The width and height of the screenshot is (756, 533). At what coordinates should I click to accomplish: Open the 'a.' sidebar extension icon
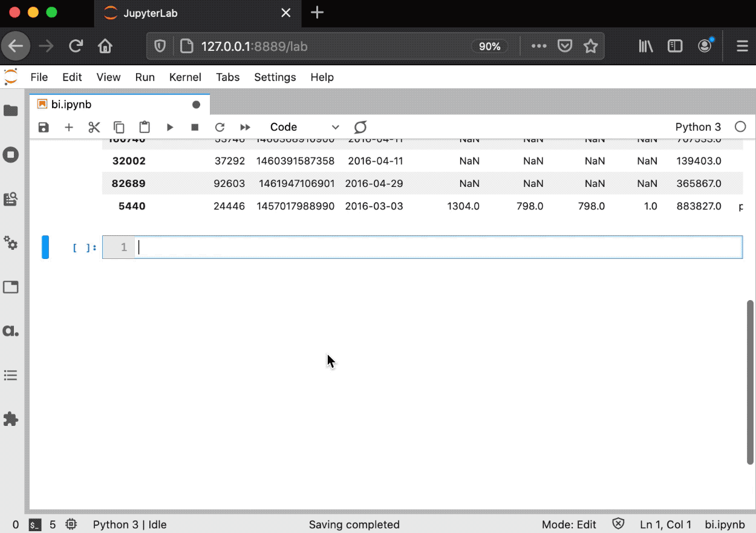pyautogui.click(x=11, y=331)
